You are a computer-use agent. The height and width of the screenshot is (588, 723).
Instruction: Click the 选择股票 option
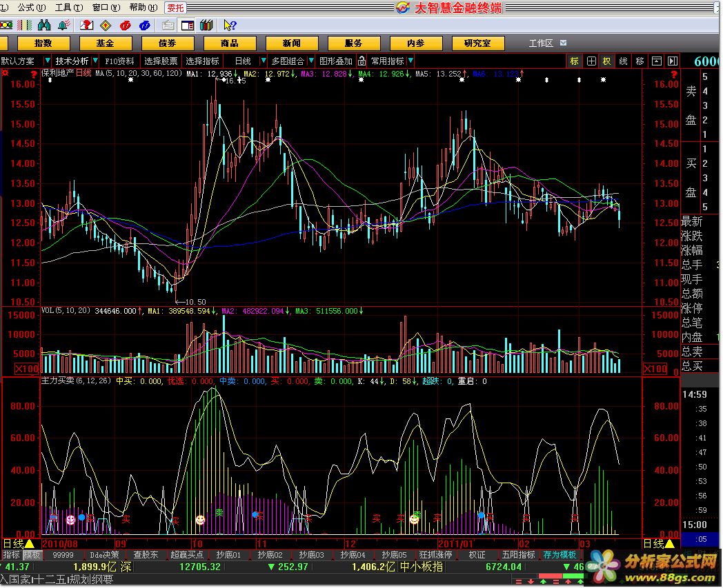pos(161,61)
